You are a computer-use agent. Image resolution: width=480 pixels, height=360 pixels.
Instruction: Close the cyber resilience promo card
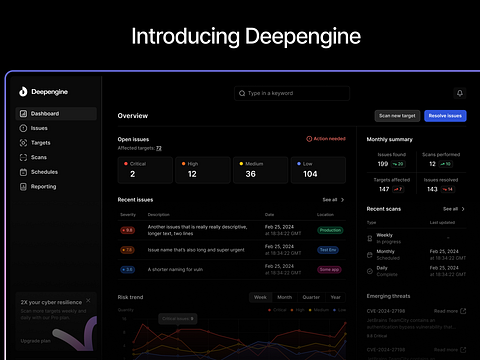tap(88, 301)
